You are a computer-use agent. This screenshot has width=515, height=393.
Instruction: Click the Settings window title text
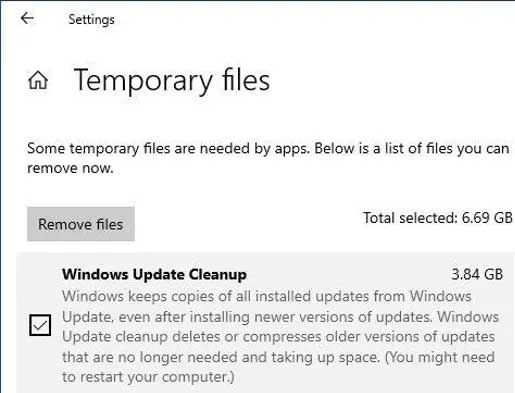tap(91, 20)
